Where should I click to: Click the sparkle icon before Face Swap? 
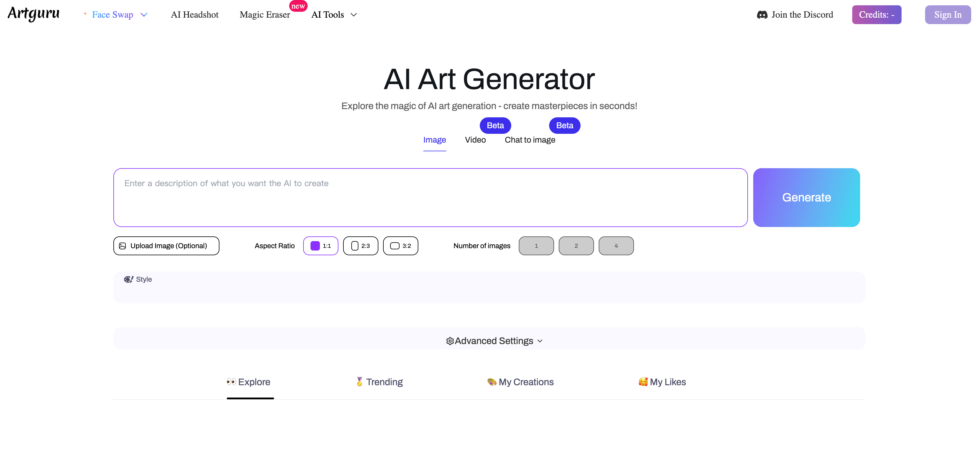(x=85, y=13)
